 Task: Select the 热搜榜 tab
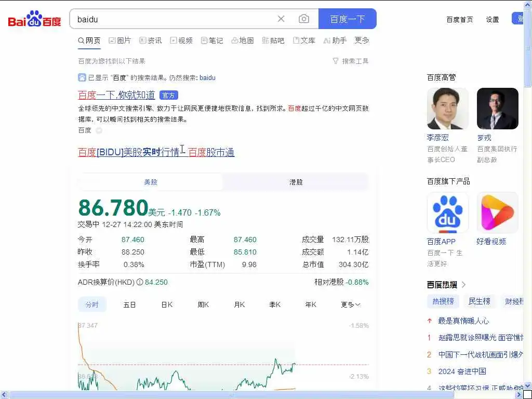click(x=443, y=301)
